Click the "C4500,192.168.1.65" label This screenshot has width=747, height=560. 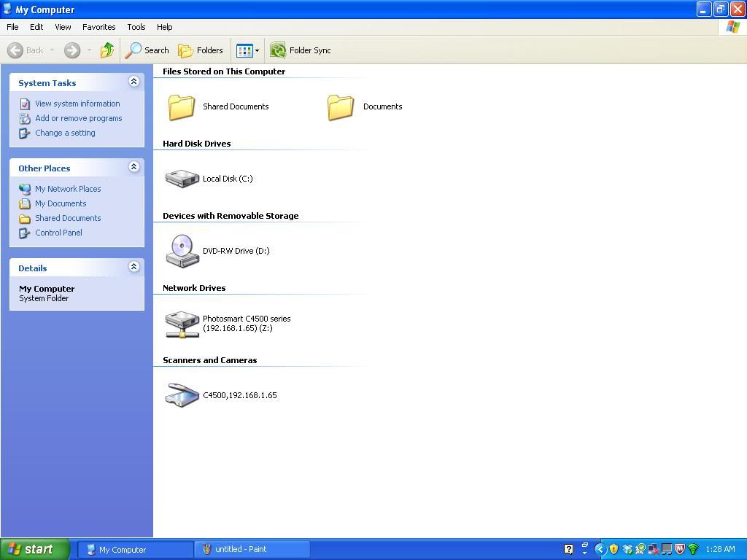coord(239,395)
